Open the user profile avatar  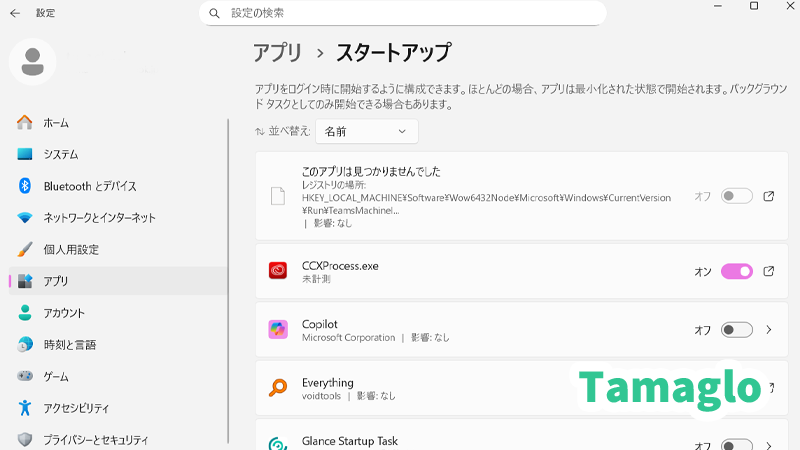click(x=33, y=62)
